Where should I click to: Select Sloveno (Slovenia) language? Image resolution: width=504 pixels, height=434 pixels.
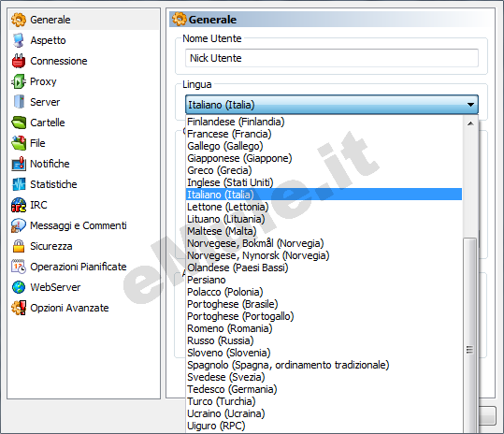[x=324, y=353]
